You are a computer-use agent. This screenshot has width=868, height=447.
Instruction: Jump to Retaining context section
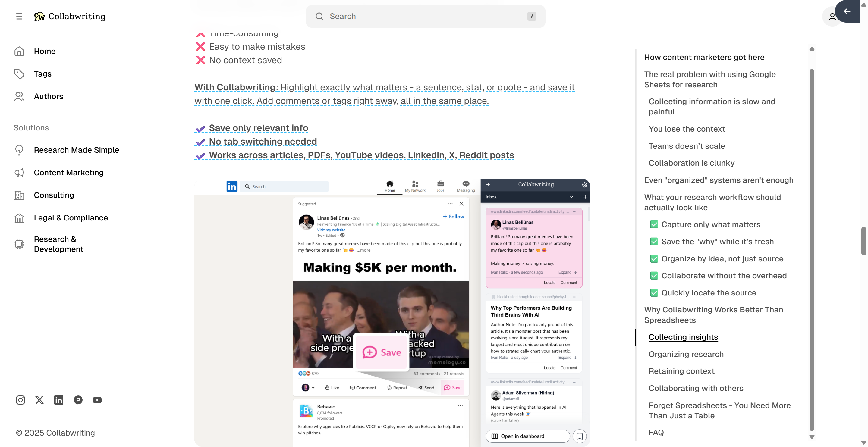681,371
